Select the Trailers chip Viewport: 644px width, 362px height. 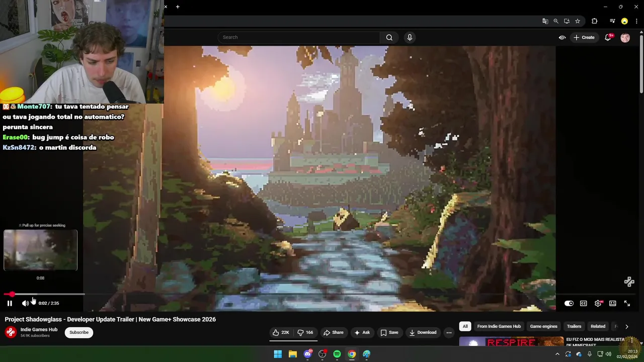[x=574, y=326]
